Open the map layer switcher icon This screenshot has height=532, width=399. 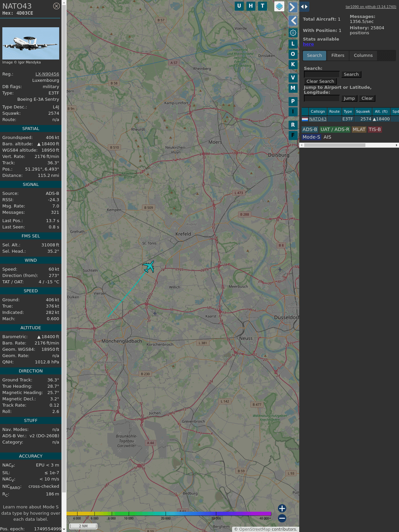point(279,6)
